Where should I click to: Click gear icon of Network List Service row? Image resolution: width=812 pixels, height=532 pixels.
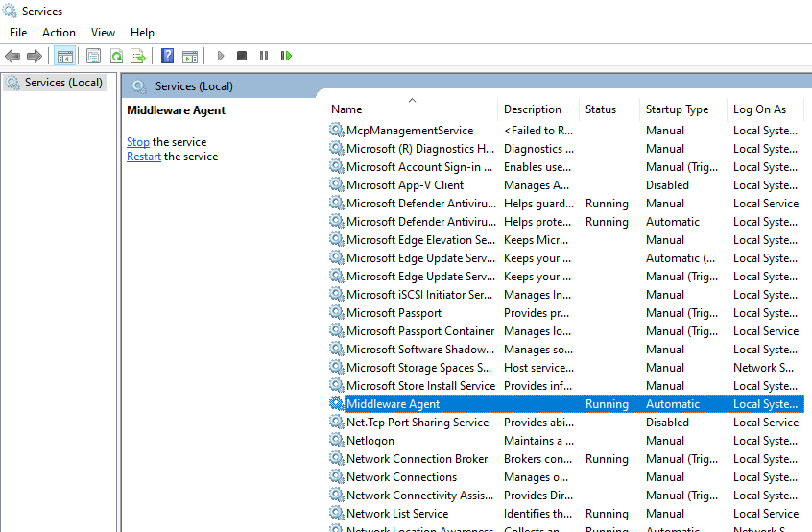click(337, 513)
